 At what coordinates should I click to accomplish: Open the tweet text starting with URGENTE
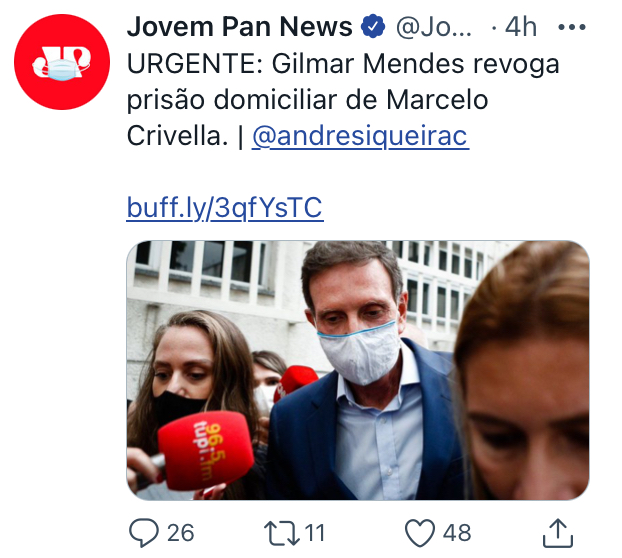tap(343, 100)
